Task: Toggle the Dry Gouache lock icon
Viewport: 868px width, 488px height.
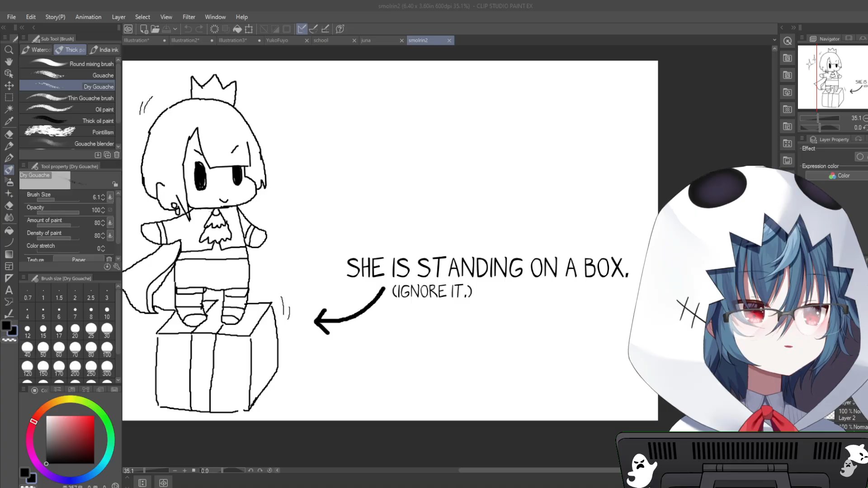Action: point(115,184)
